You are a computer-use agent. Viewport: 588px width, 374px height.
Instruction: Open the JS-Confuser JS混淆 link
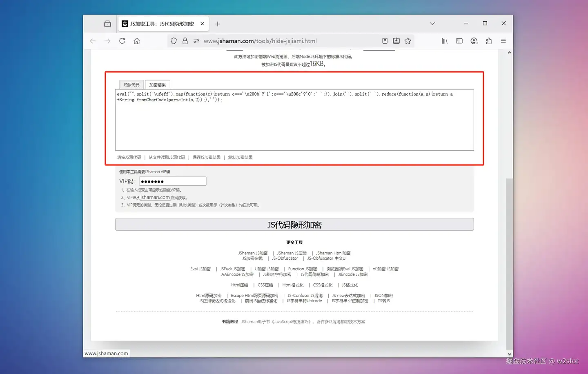click(305, 296)
